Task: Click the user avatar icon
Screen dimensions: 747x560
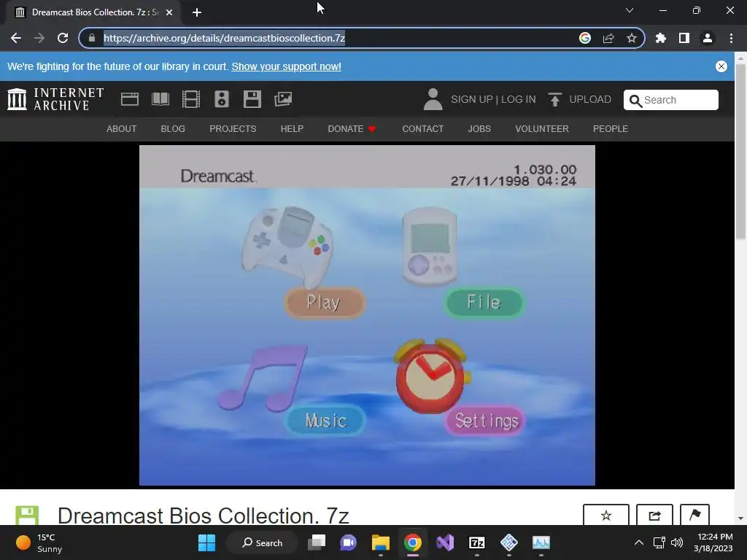Action: click(433, 99)
